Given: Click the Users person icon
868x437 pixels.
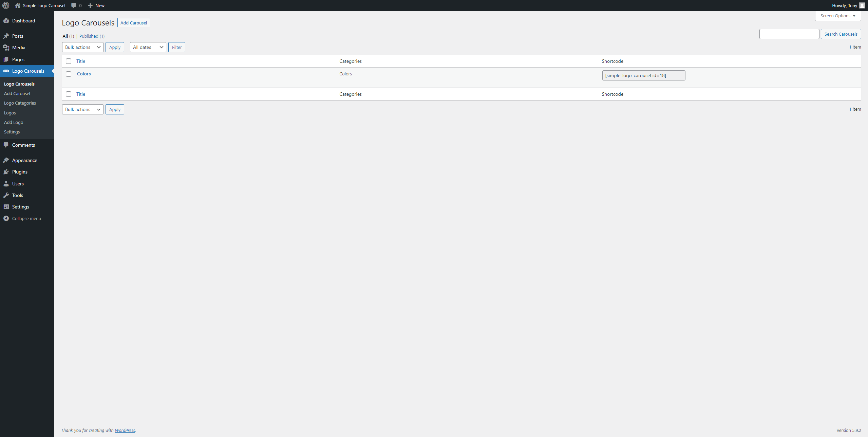Looking at the screenshot, I should click(6, 184).
